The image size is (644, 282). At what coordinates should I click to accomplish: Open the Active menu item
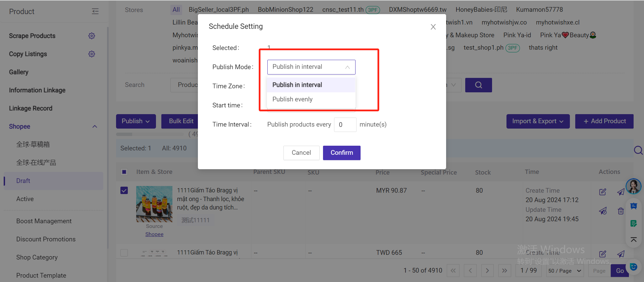point(25,199)
